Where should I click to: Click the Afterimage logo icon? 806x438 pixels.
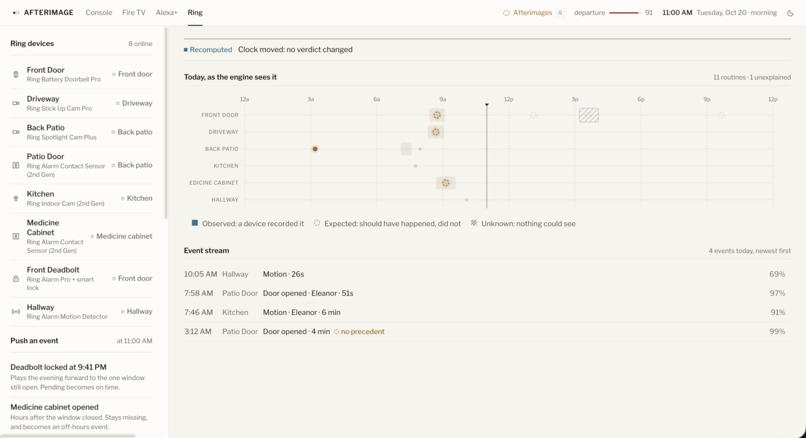coord(16,12)
